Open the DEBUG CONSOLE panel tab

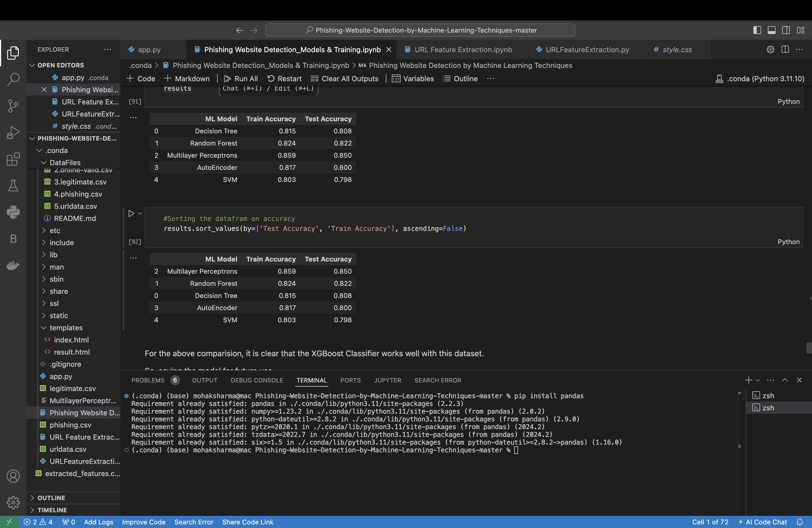click(257, 380)
